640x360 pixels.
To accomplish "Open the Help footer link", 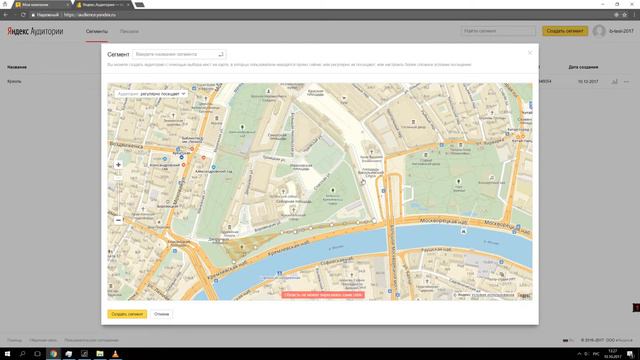I will click(x=14, y=340).
